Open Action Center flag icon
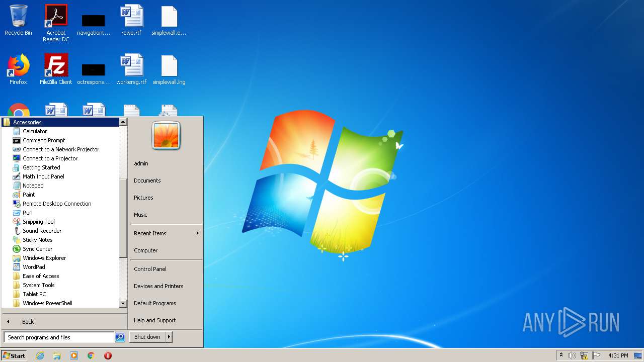The image size is (644, 362). tap(596, 355)
